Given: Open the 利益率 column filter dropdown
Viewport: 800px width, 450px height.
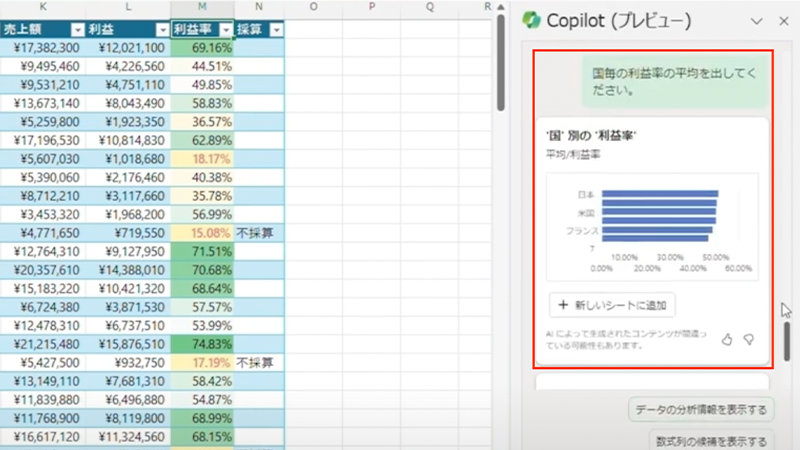Looking at the screenshot, I should (226, 30).
